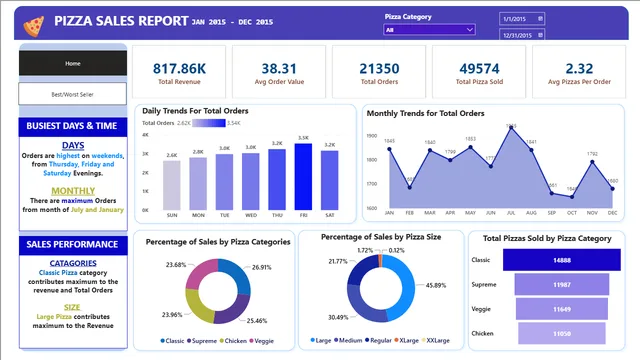Screen dimensions: 640x360
Task: Click the Total Orders color gradient legend
Action: [x=209, y=123]
